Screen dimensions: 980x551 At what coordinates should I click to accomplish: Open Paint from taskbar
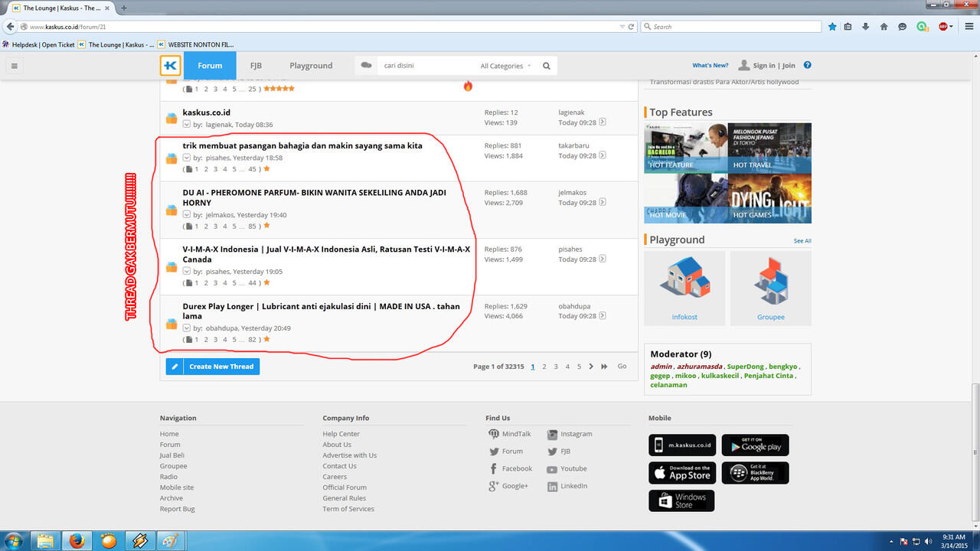[171, 541]
